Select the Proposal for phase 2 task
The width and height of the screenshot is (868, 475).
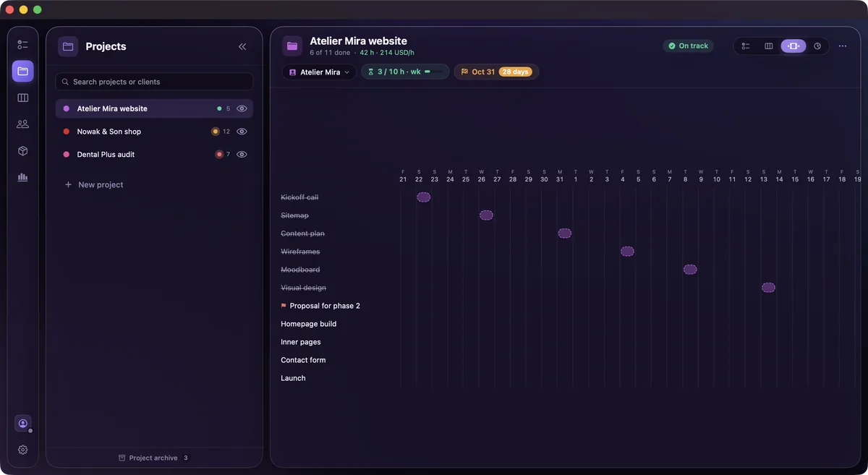point(325,306)
